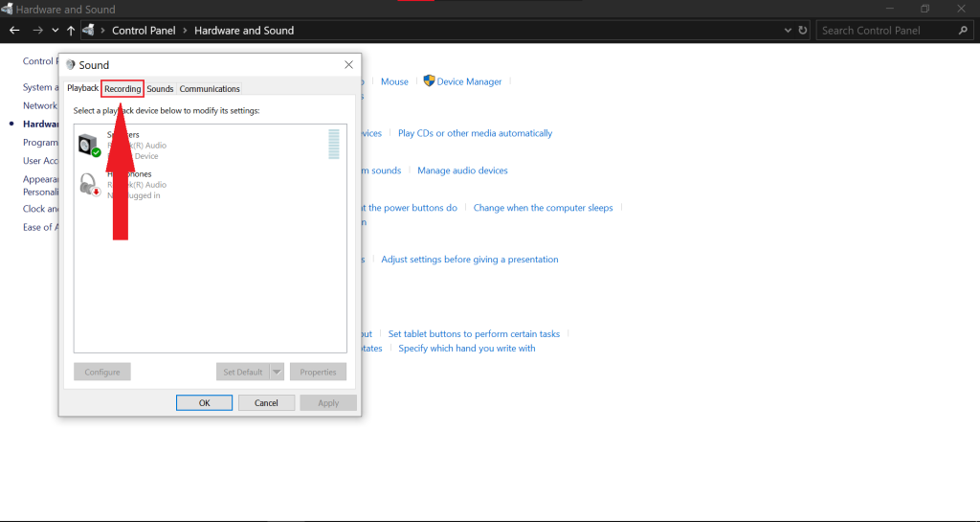Close the Sound dialog

point(348,65)
